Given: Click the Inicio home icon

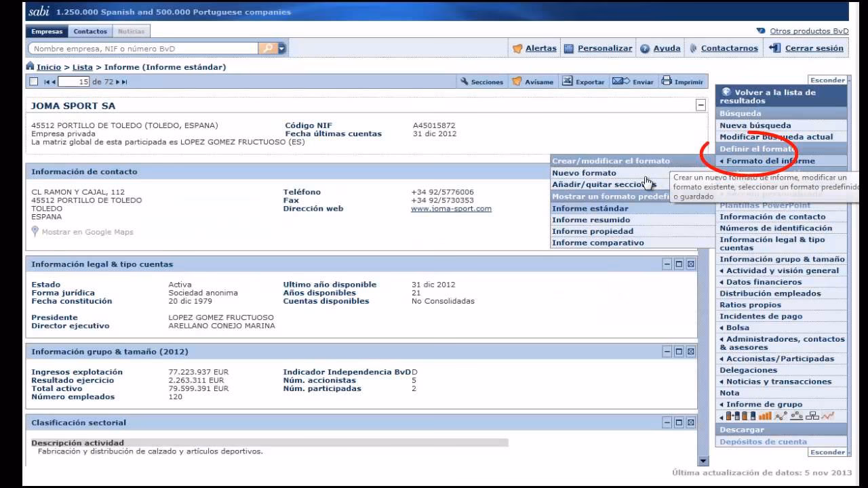Looking at the screenshot, I should (30, 66).
